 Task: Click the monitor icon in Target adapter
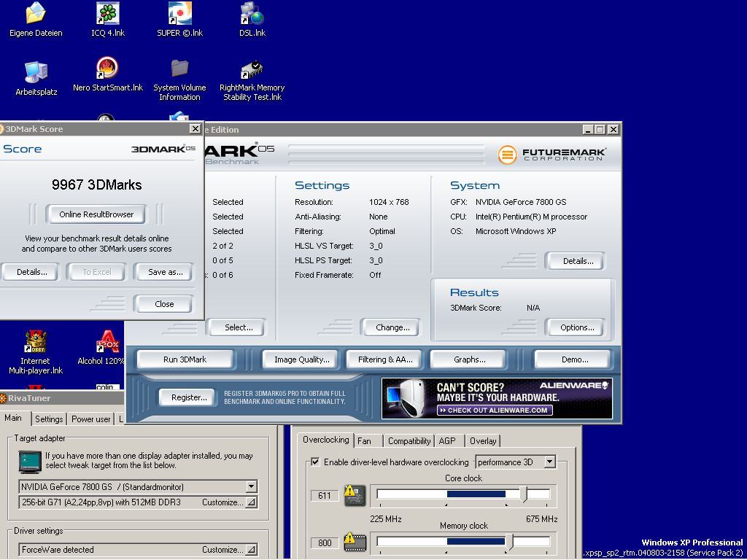[30, 462]
